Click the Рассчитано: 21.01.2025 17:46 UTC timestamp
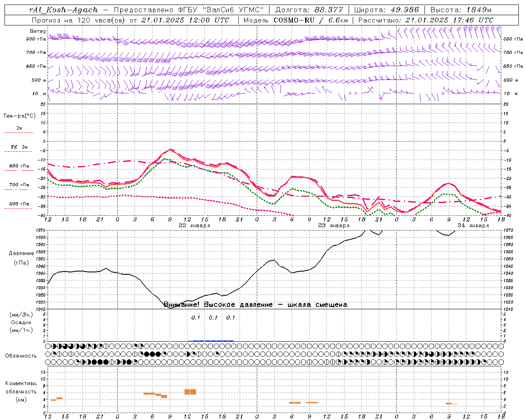This screenshot has width=525, height=420. 426,20
